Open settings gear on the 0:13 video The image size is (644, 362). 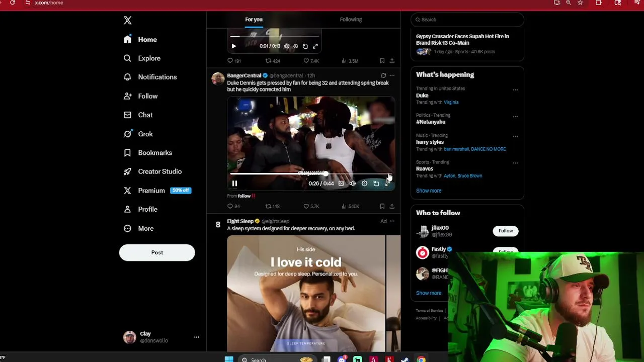pyautogui.click(x=295, y=46)
